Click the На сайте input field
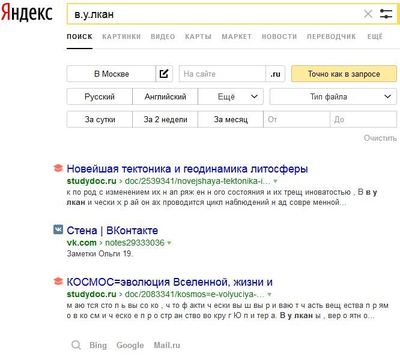Screen dimensions: 400x363 coord(222,74)
